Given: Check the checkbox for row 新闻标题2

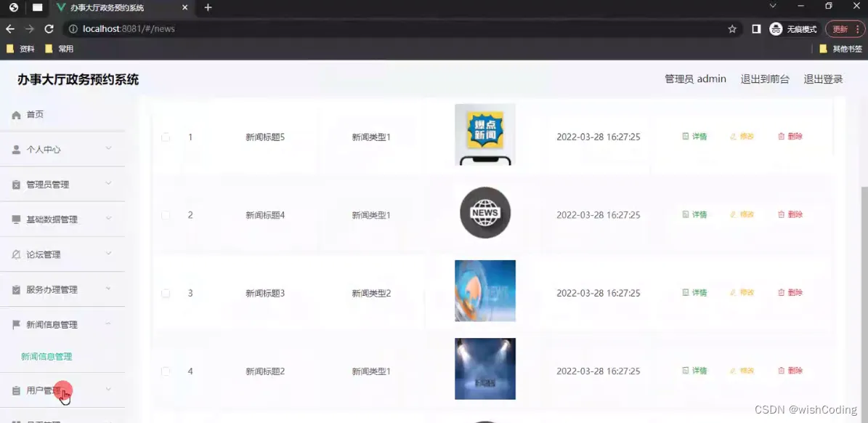Looking at the screenshot, I should click(x=166, y=371).
